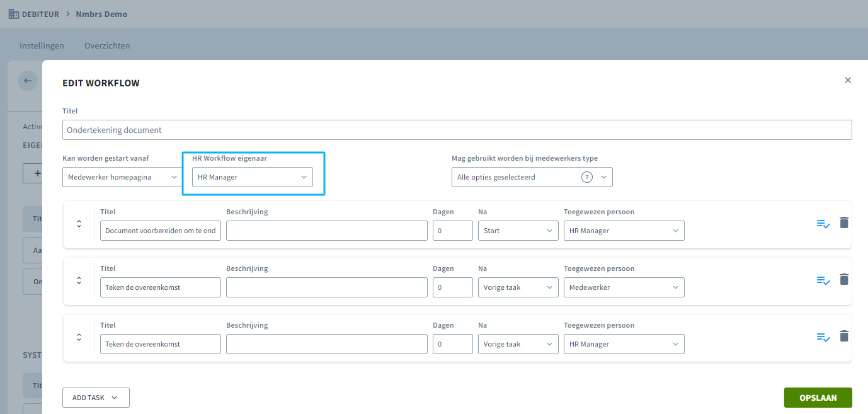Screen dimensions: 868x414
Task: Open the 'Start' Na dropdown in first task
Action: 518,231
